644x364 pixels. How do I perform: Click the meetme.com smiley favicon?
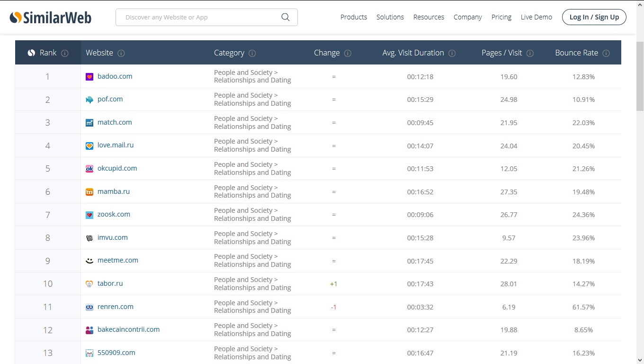point(89,261)
